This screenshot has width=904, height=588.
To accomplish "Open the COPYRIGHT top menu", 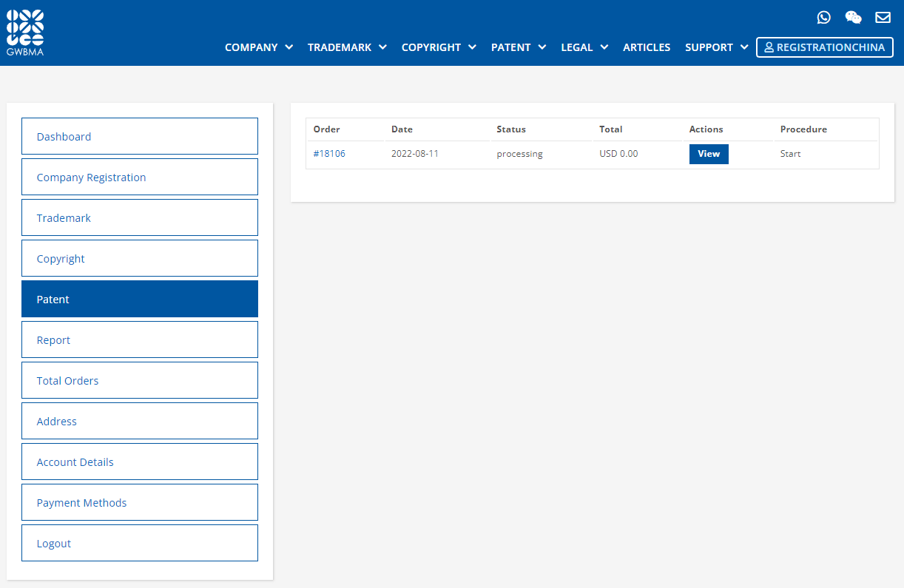I will click(431, 47).
